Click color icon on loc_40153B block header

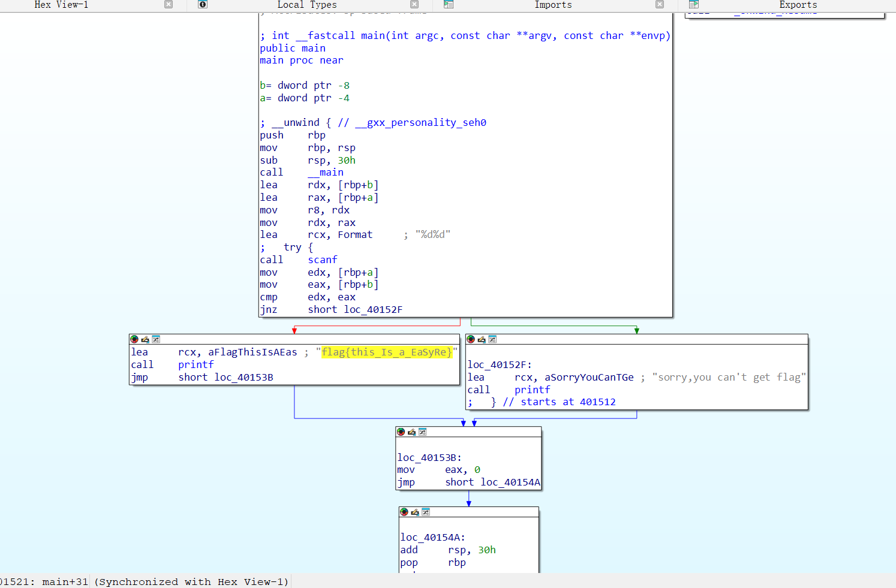coord(401,432)
